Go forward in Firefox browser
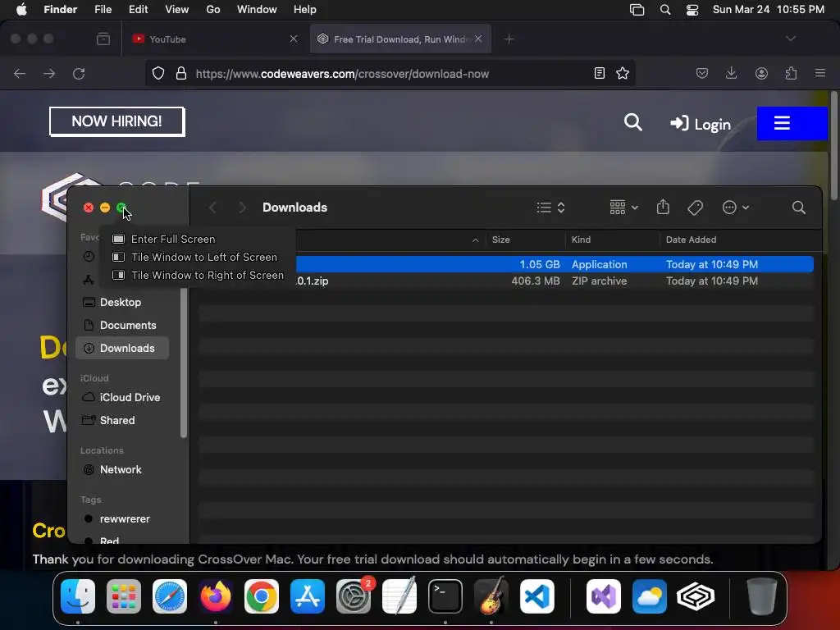This screenshot has height=630, width=840. 49,73
